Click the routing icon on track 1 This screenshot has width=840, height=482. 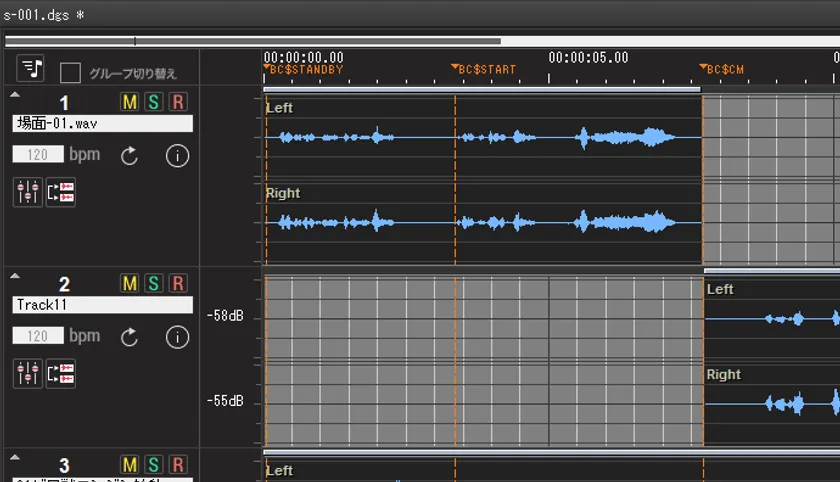click(61, 192)
